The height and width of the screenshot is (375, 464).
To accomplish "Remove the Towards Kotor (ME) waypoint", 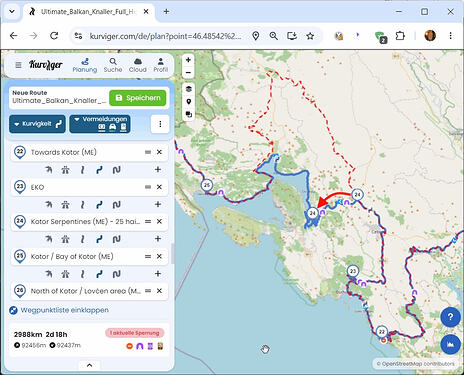I will click(x=159, y=152).
